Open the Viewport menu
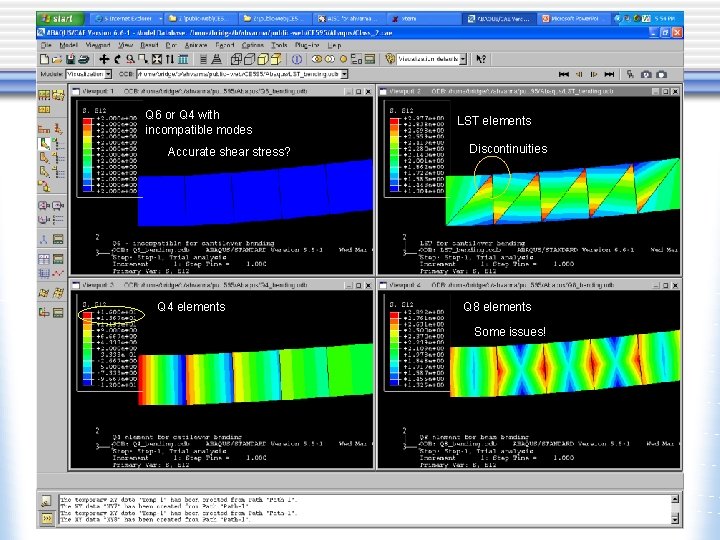Image resolution: width=720 pixels, height=540 pixels. (x=100, y=45)
